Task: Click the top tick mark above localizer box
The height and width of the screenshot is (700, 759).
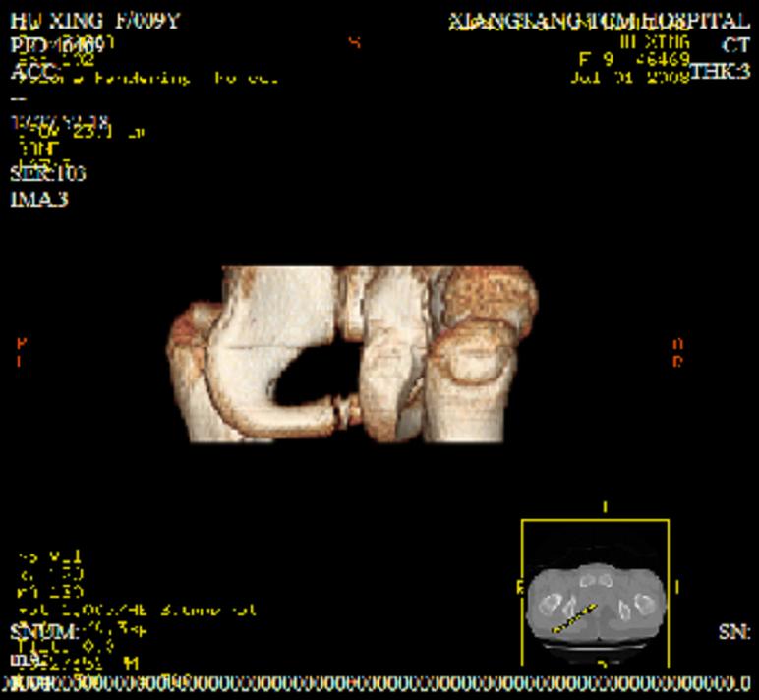Action: (x=605, y=507)
